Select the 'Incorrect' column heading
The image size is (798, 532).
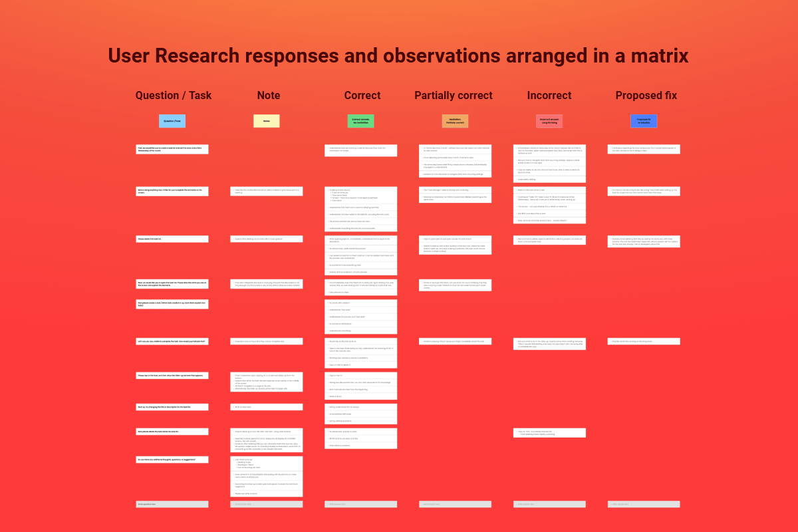(x=549, y=95)
